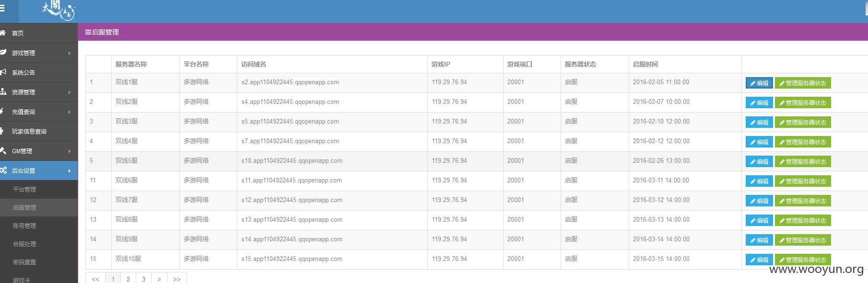Viewport: 868px width, 283px height.
Task: Expand the GM管理 submenu arrow
Action: tap(70, 151)
